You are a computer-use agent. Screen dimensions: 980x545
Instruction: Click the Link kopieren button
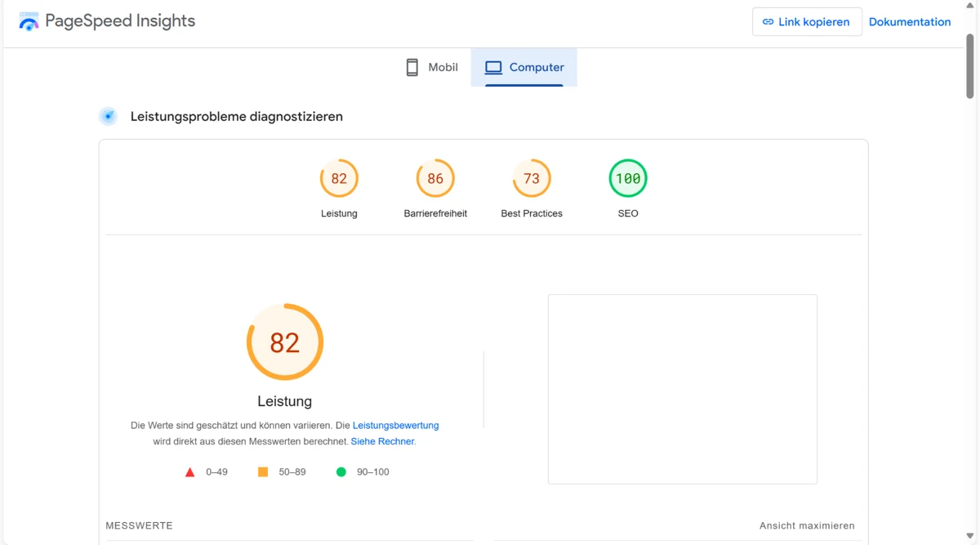(807, 22)
